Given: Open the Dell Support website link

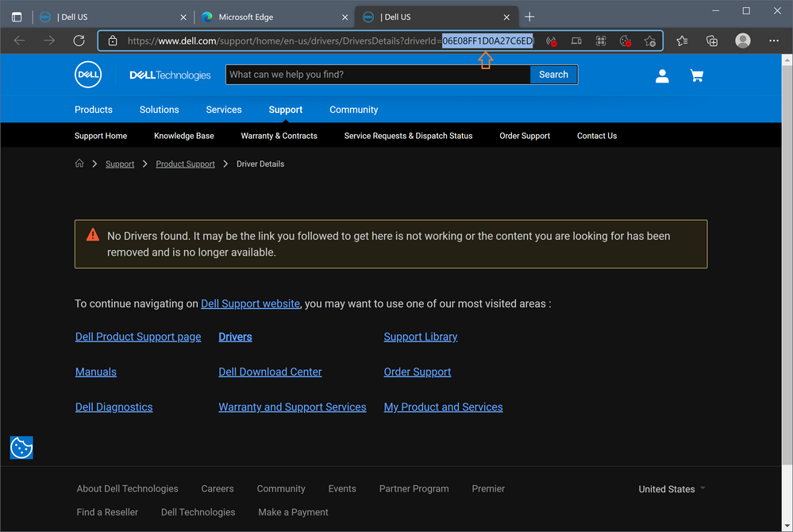Looking at the screenshot, I should click(250, 303).
